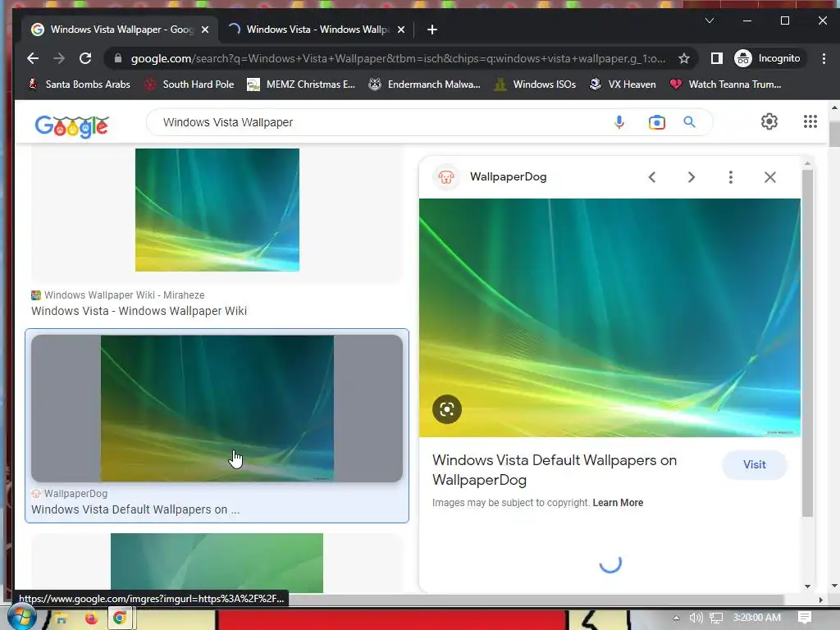Open large Vista wallpaper preview image
Image resolution: width=840 pixels, height=630 pixels.
pyautogui.click(x=609, y=317)
